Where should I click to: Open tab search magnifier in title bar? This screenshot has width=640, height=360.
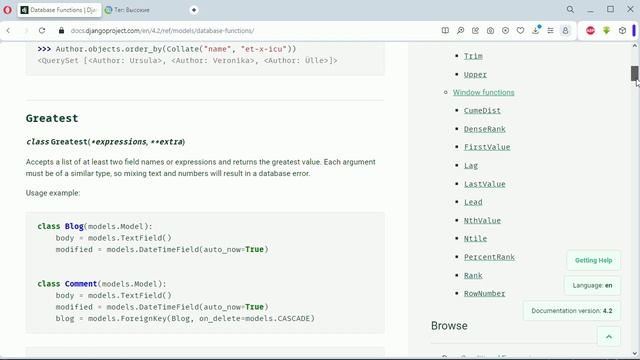(x=570, y=9)
